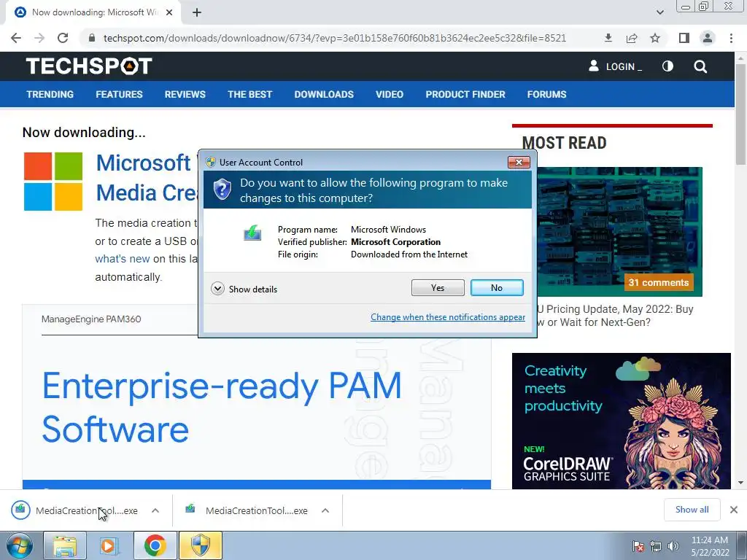Click the LOGIN link
Viewport: 747px width, 560px height.
pos(615,66)
